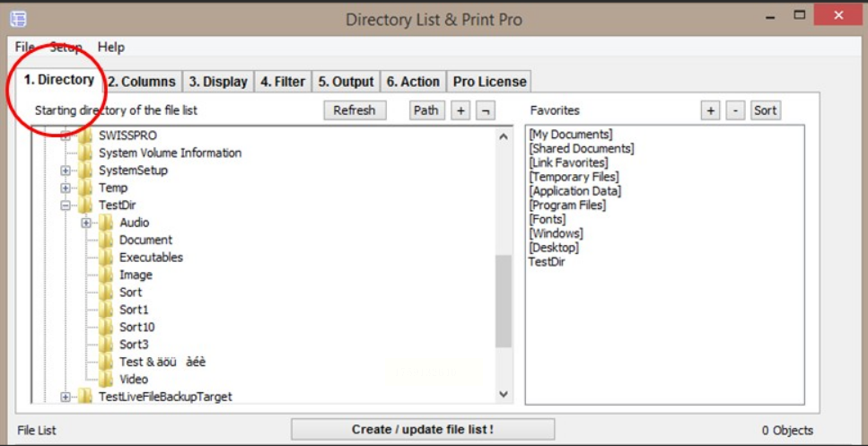Screen dimensions: 868x446
Task: Switch to the 6. Action tab
Action: [413, 82]
